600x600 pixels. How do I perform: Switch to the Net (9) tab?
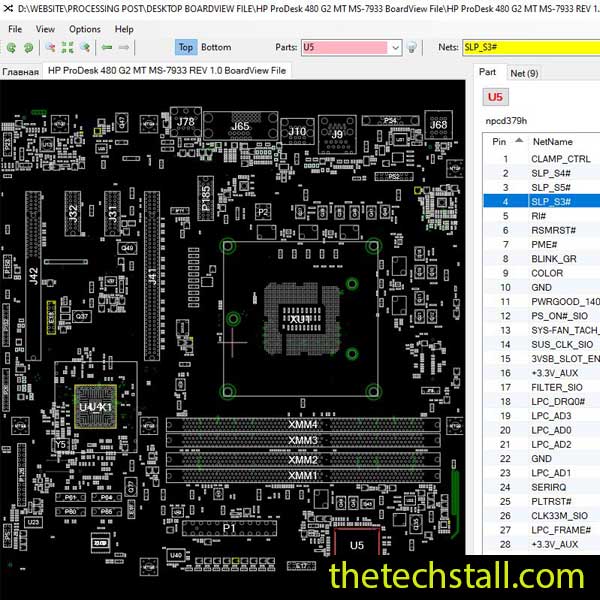(x=523, y=73)
